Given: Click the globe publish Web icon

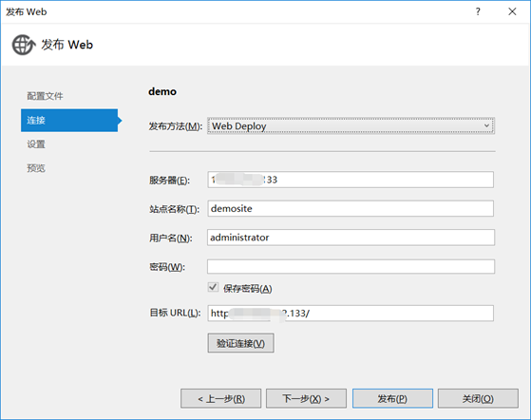Looking at the screenshot, I should pos(24,45).
